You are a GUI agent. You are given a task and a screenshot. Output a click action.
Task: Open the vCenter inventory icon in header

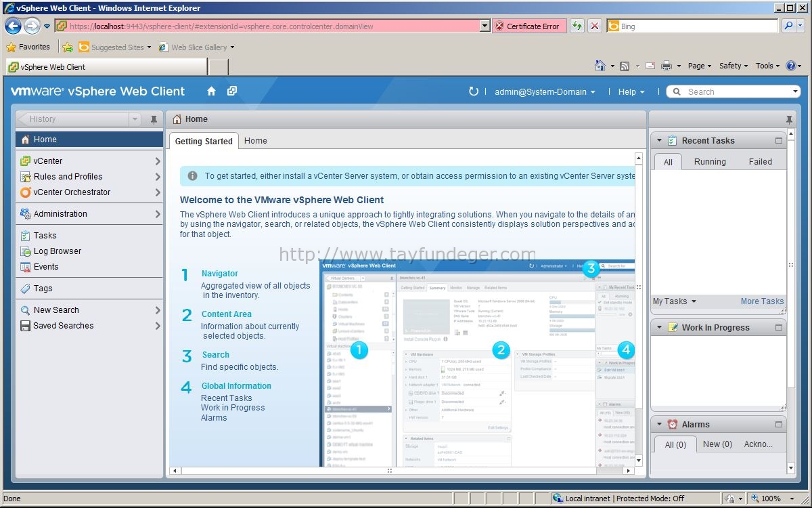(x=232, y=91)
